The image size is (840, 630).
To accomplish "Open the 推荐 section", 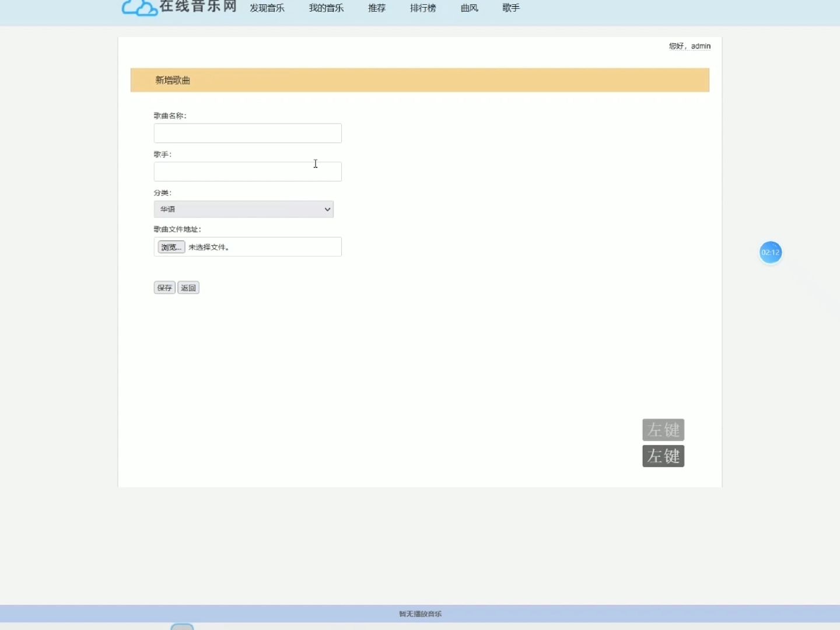I will point(377,8).
